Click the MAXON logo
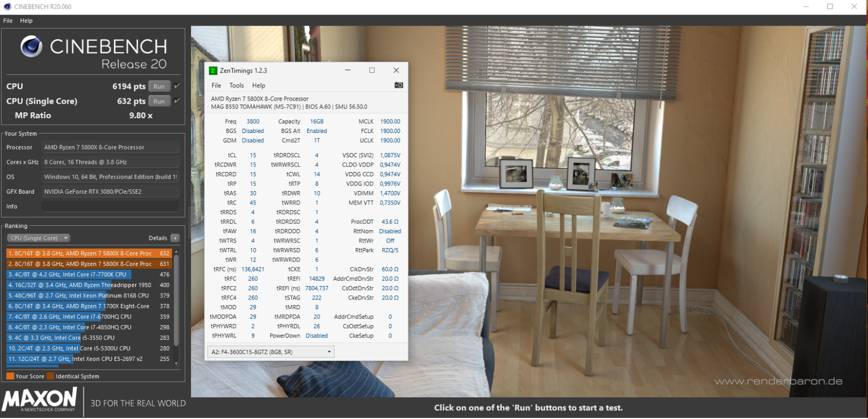Screen dimensions: 868x419 (x=40, y=401)
